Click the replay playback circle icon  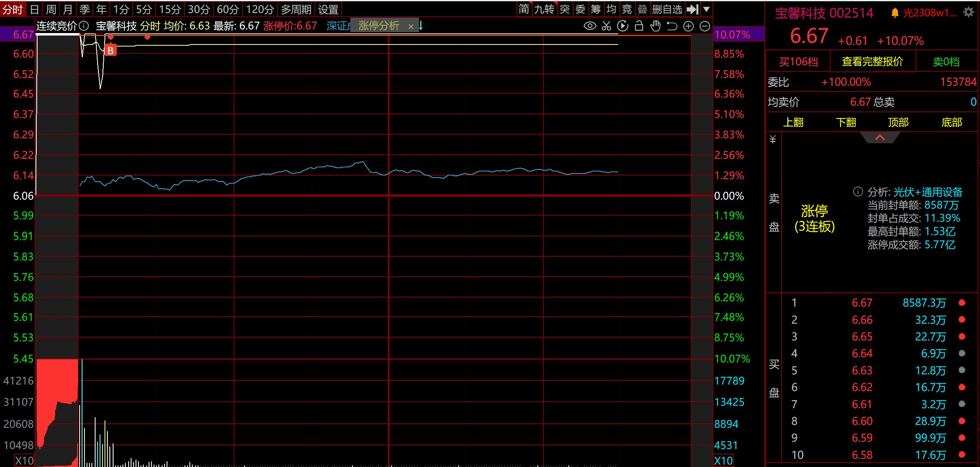[x=623, y=27]
